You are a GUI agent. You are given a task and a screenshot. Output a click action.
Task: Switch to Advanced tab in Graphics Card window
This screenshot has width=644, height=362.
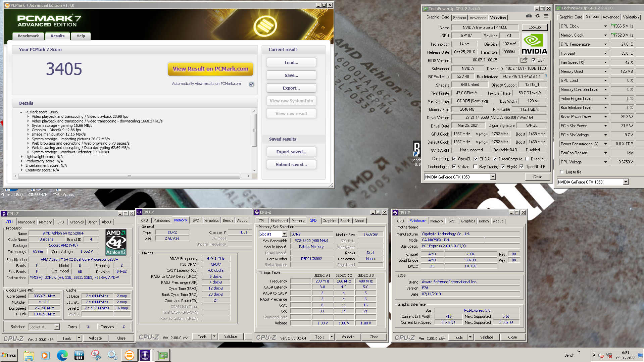point(478,18)
